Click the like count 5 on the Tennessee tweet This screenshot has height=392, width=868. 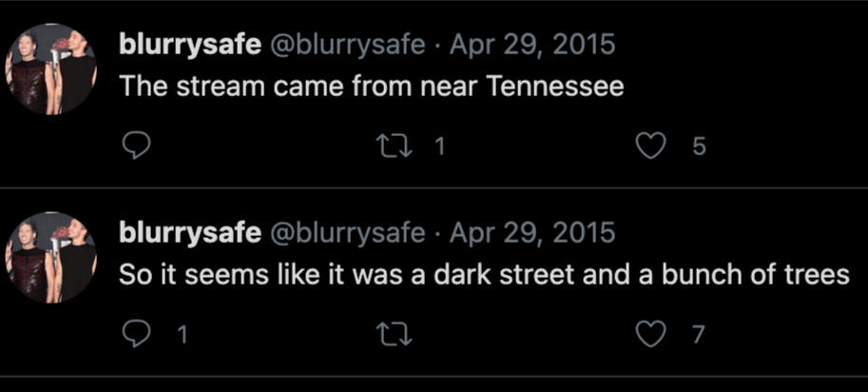tap(699, 147)
